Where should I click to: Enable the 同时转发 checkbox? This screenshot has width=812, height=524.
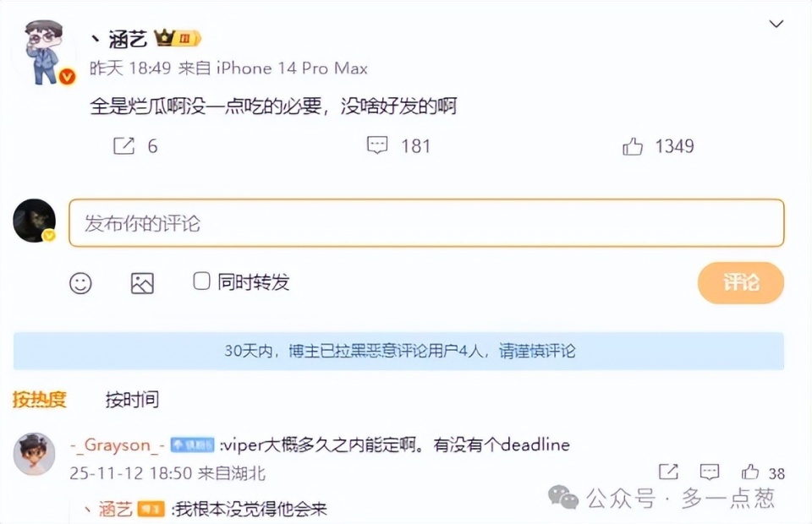201,281
